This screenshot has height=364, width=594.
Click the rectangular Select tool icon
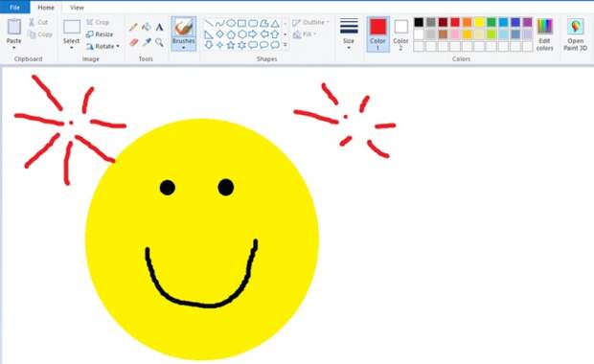[72, 27]
